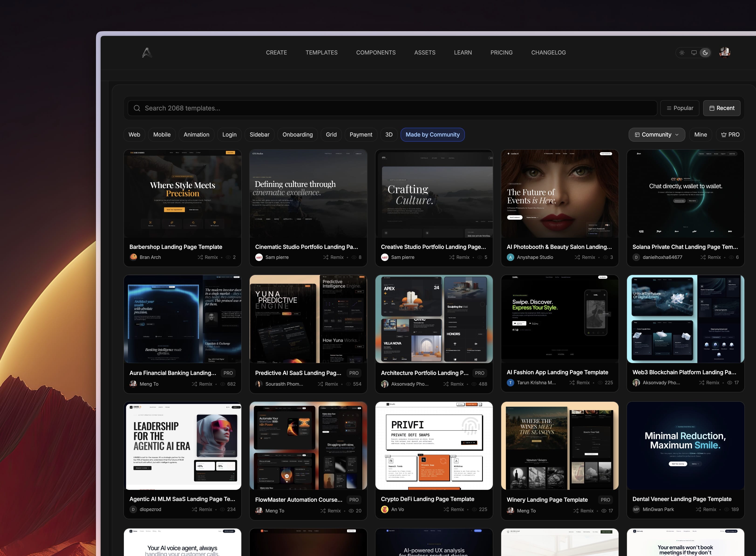This screenshot has width=756, height=556.
Task: Switch sorting to Popular
Action: coord(680,108)
